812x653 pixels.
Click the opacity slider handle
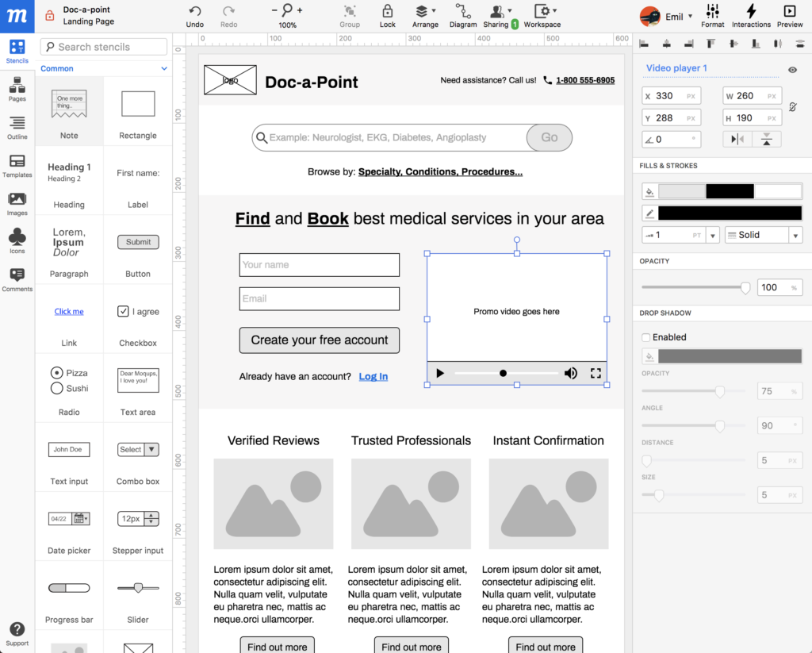[x=745, y=288]
